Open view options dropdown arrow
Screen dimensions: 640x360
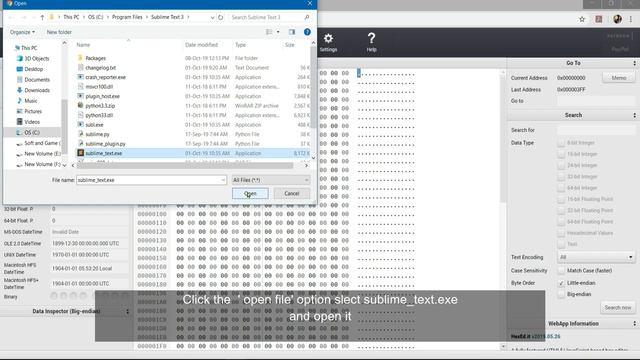(x=278, y=32)
